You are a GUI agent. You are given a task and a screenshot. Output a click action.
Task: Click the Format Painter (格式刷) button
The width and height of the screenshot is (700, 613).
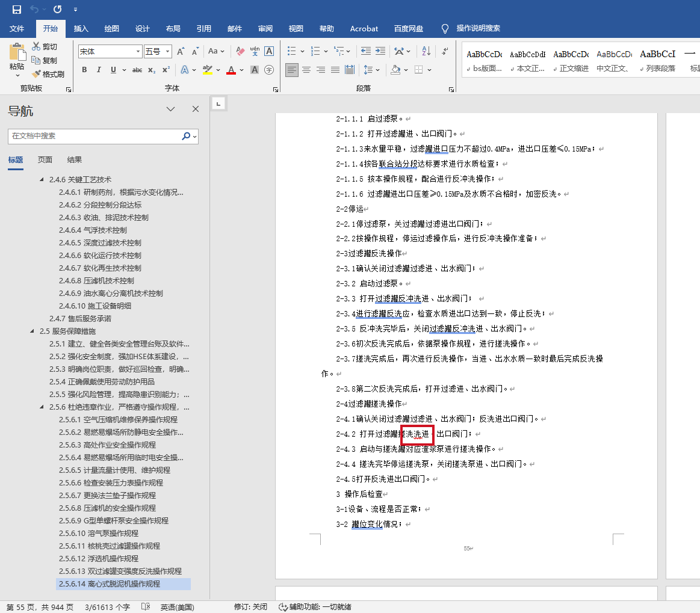pyautogui.click(x=48, y=74)
